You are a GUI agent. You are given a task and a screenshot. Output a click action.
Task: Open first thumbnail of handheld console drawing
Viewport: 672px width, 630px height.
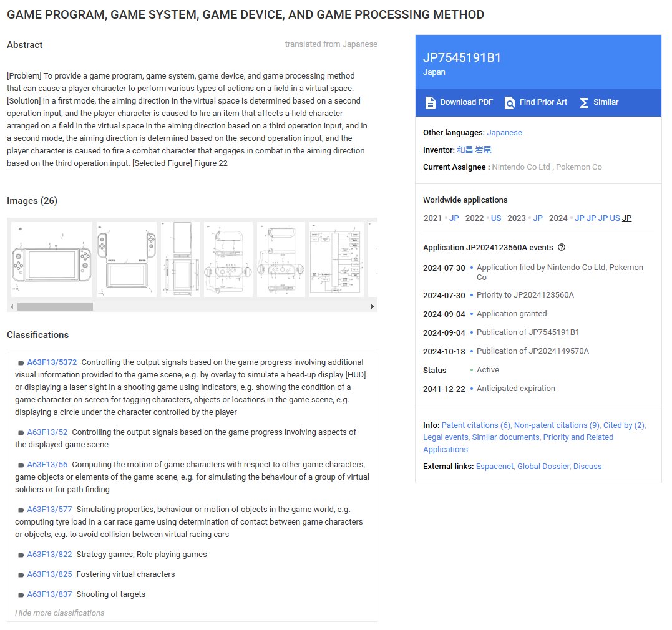(51, 259)
